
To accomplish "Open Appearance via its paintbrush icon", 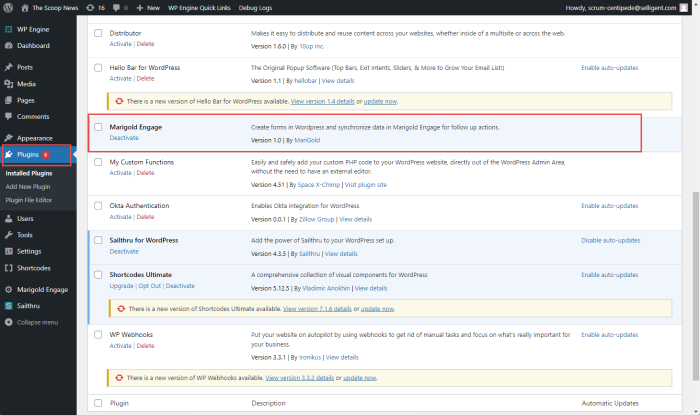I will 9,138.
